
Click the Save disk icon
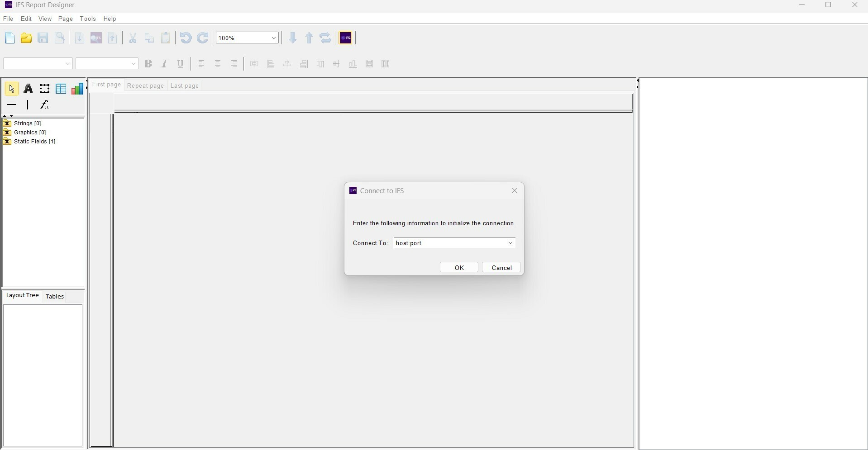(x=43, y=38)
